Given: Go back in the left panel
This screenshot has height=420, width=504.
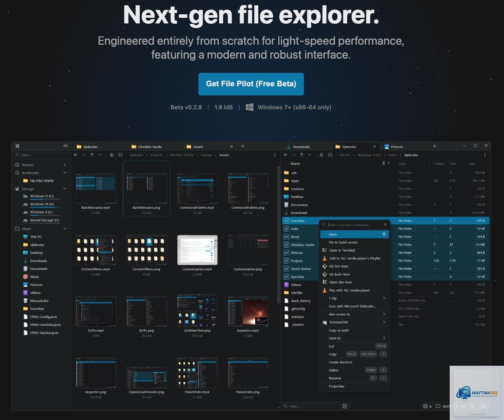Looking at the screenshot, I should (x=76, y=155).
